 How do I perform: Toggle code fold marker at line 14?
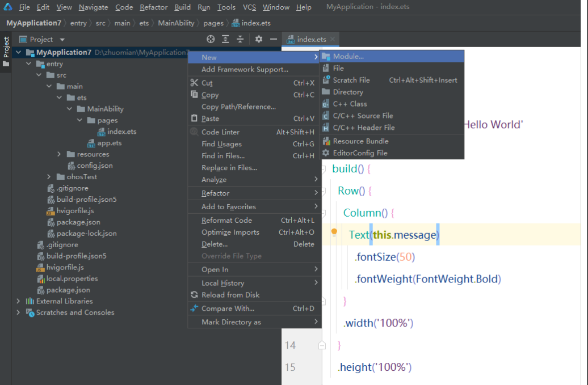(322, 345)
